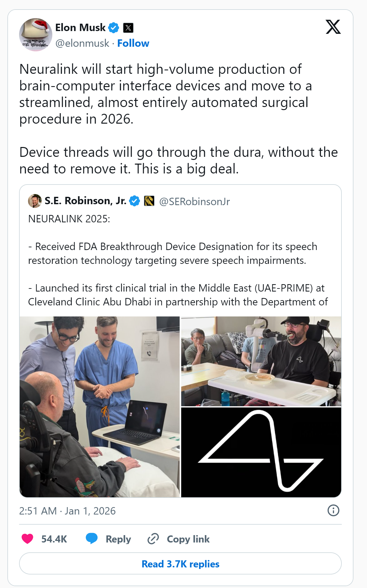Click the heart like icon

pos(27,539)
